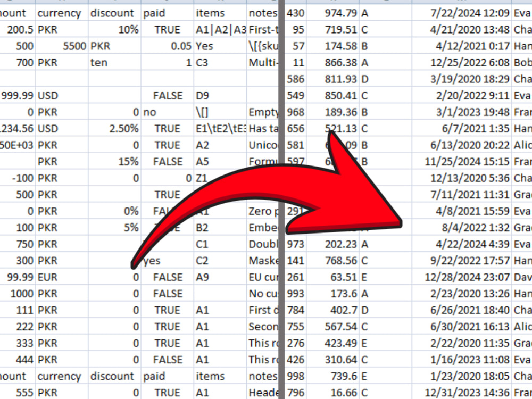This screenshot has width=532, height=399.
Task: Select the items cell C2
Action: [x=220, y=261]
